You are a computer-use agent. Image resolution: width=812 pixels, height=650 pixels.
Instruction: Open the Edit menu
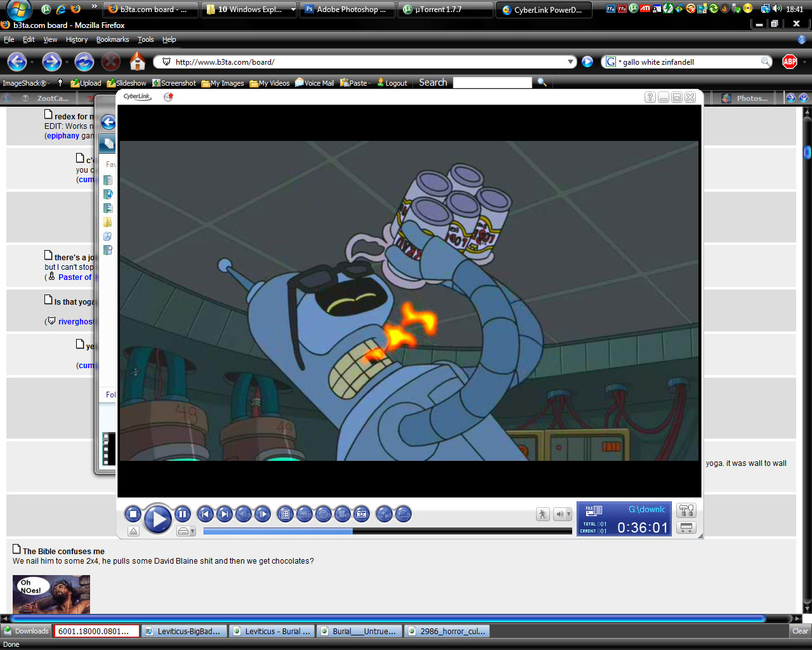pos(29,39)
